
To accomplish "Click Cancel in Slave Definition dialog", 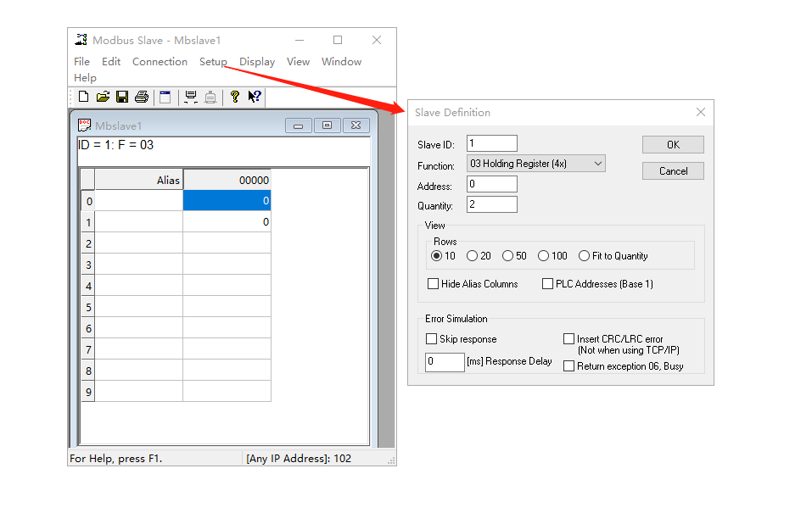I will point(673,171).
